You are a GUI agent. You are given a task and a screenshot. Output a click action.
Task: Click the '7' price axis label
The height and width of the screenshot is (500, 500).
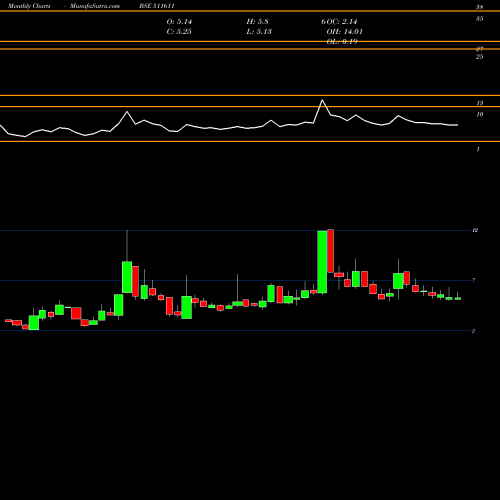[x=474, y=280]
